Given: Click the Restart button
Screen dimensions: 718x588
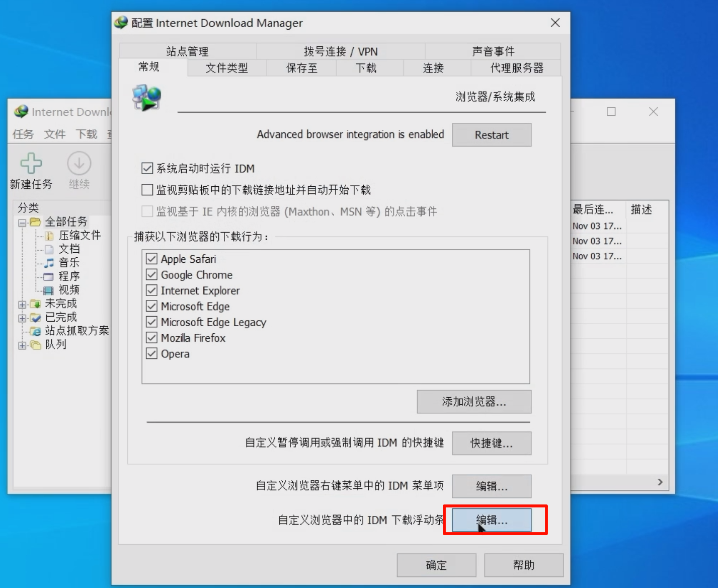Looking at the screenshot, I should pyautogui.click(x=492, y=135).
